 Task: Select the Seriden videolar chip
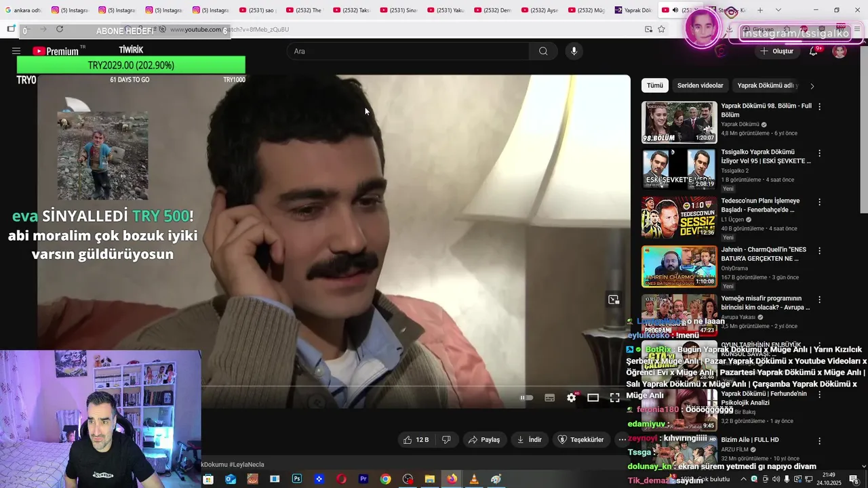click(x=701, y=85)
